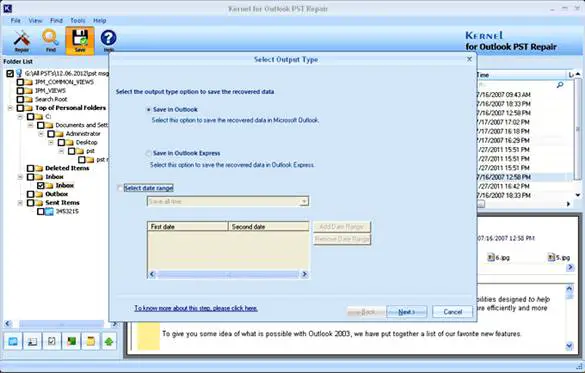This screenshot has width=585, height=373.
Task: Uncheck the checked Inbox subfolder checkbox
Action: [x=41, y=185]
